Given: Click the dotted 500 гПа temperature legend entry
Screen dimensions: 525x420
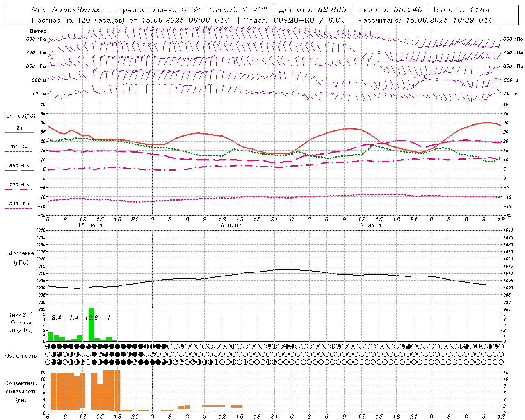Looking at the screenshot, I should pos(19,204).
